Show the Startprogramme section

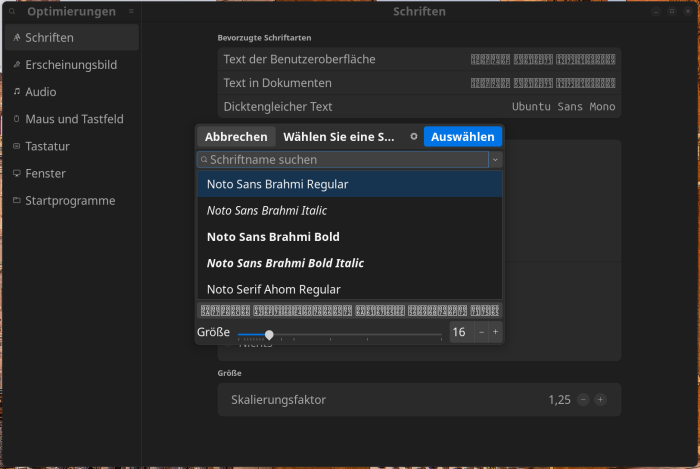(x=72, y=201)
